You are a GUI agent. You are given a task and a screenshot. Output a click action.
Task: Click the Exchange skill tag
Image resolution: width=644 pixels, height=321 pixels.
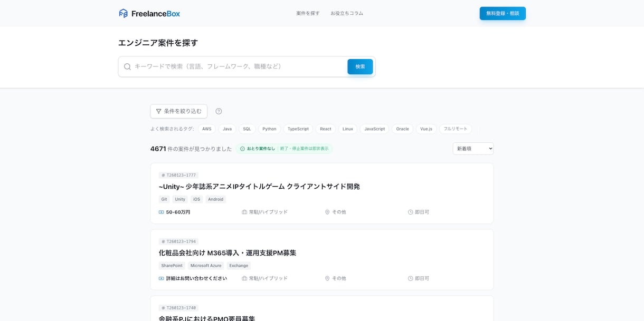coord(239,266)
